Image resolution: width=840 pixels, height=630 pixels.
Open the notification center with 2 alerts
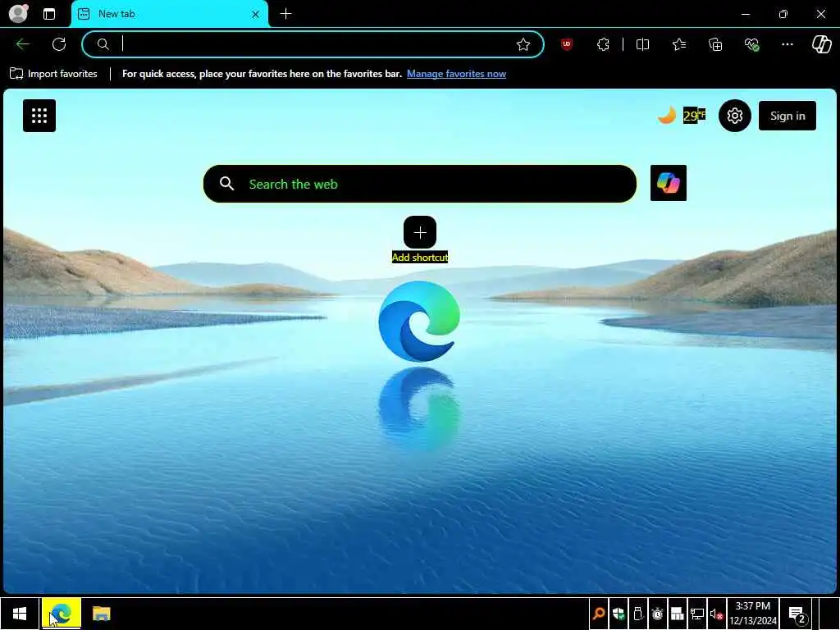pyautogui.click(x=797, y=614)
